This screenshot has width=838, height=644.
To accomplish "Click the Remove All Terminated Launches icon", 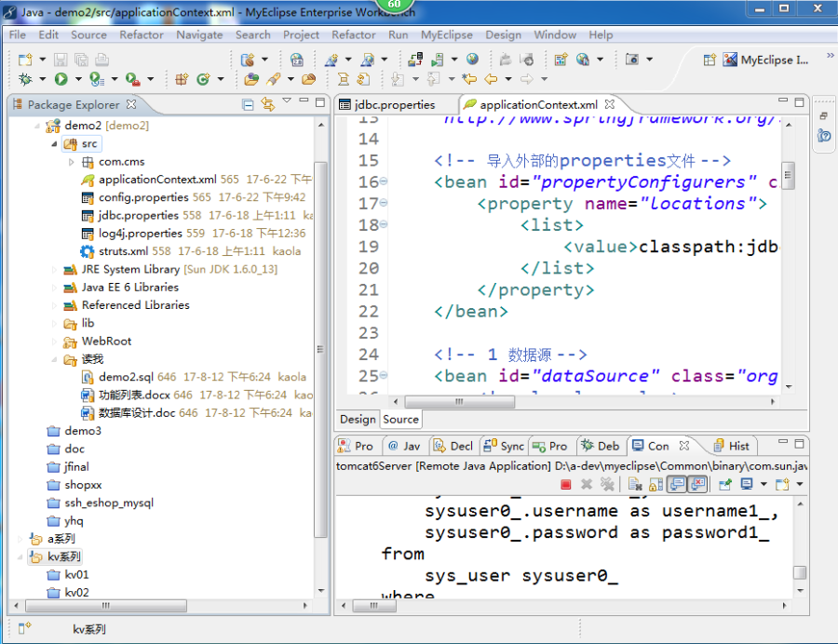I will [x=607, y=484].
